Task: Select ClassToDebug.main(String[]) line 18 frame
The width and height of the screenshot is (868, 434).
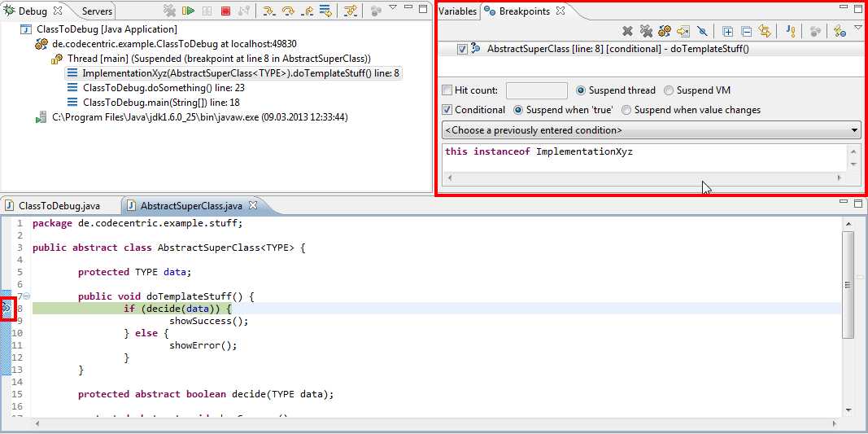Action: pos(161,103)
